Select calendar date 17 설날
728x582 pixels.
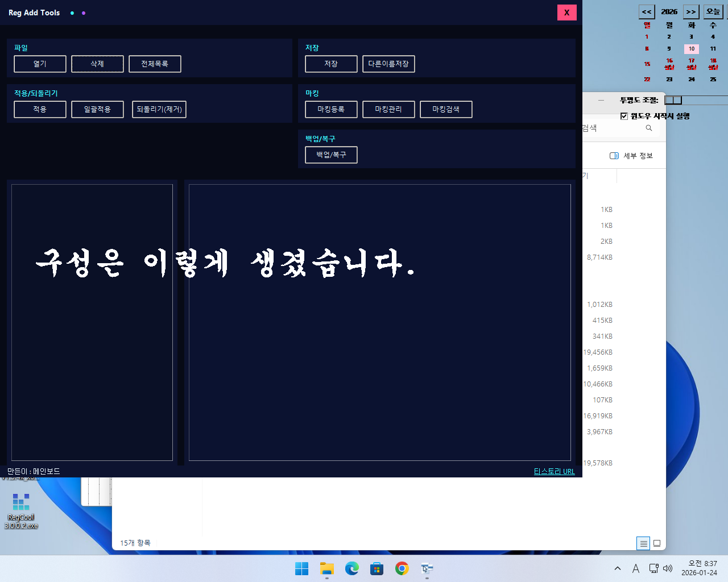coord(691,64)
